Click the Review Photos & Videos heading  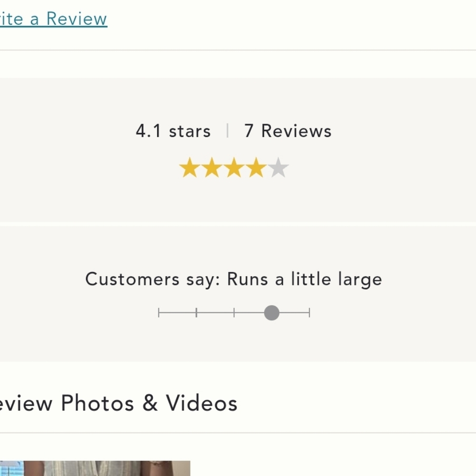click(119, 403)
